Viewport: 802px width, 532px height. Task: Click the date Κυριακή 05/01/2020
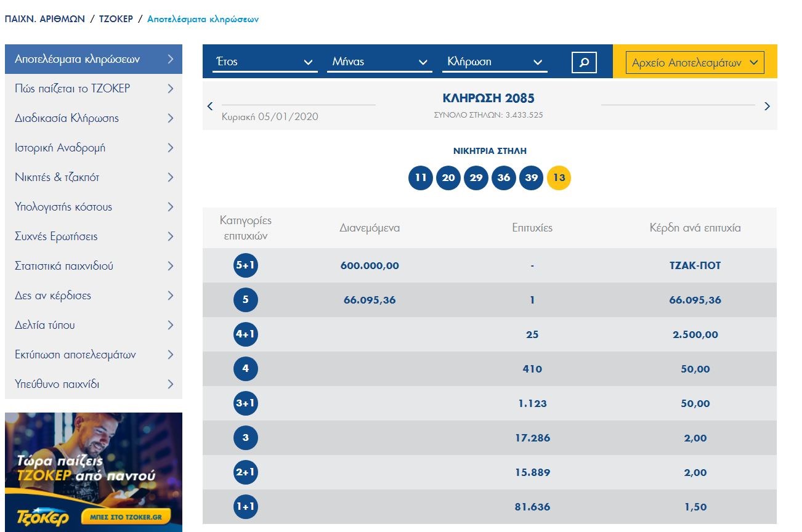tap(270, 116)
